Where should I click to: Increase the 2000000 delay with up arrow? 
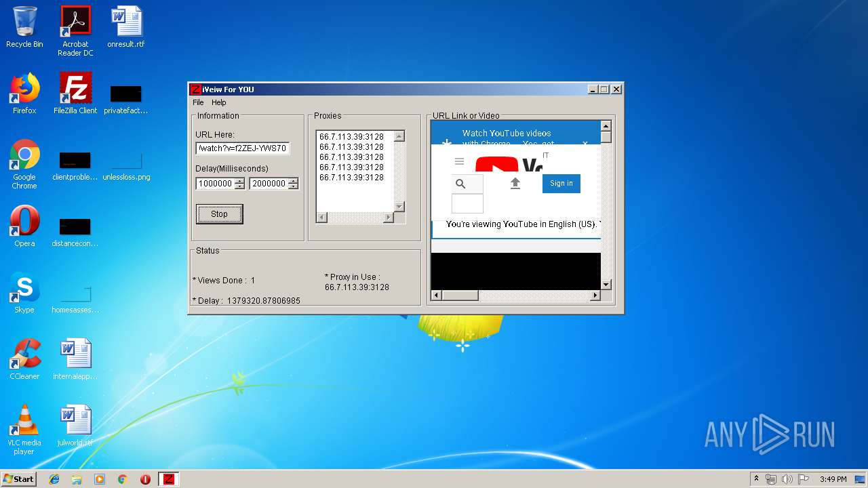[293, 181]
